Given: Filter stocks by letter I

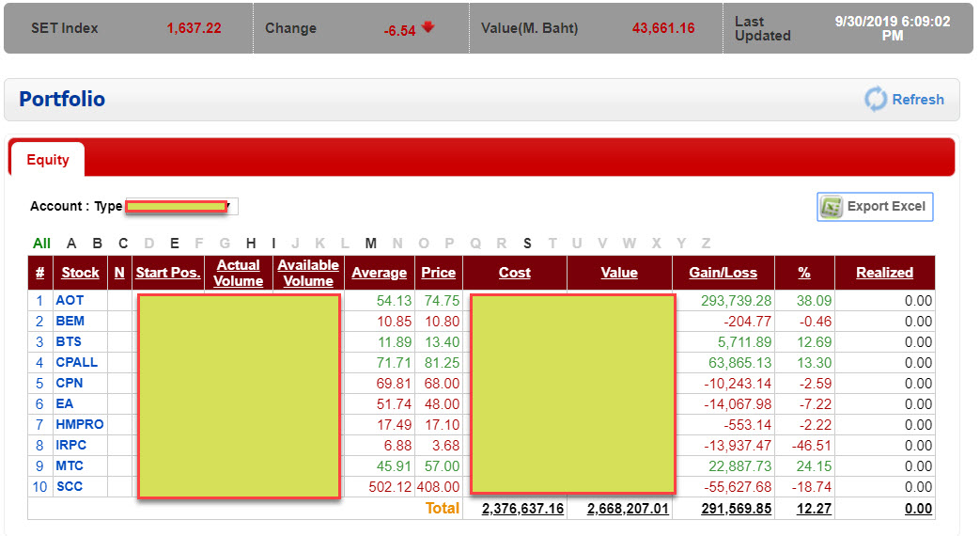Looking at the screenshot, I should click(x=273, y=244).
